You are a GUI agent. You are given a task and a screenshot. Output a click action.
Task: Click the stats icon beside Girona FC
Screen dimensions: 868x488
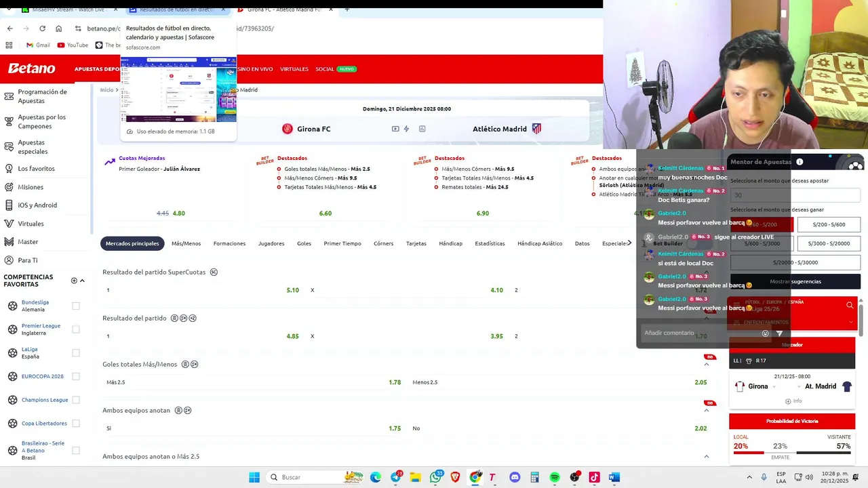422,129
